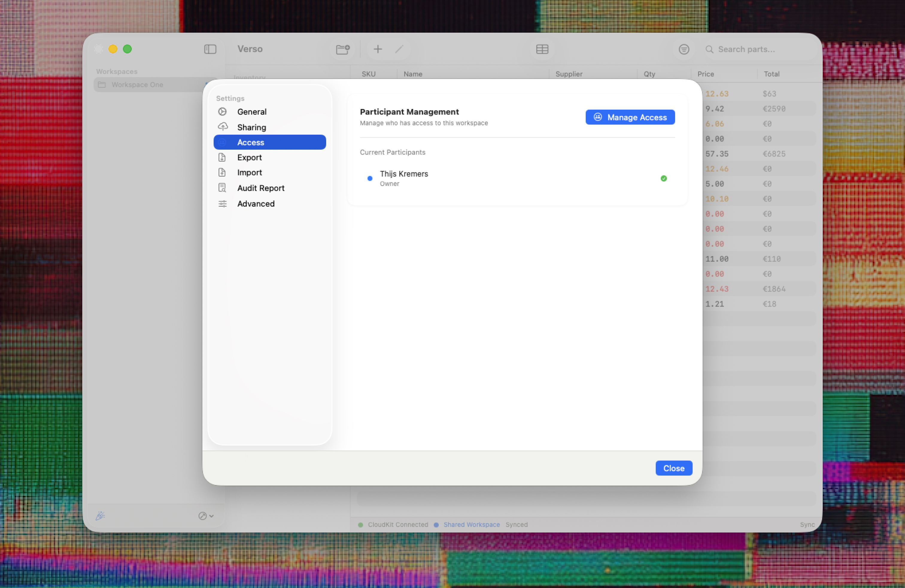Click the Manage Access button

pyautogui.click(x=630, y=117)
